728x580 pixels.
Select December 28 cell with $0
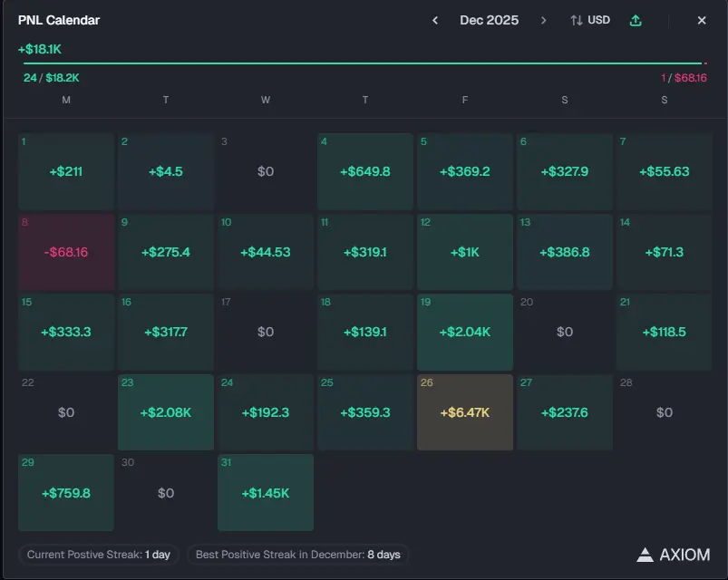pos(665,412)
